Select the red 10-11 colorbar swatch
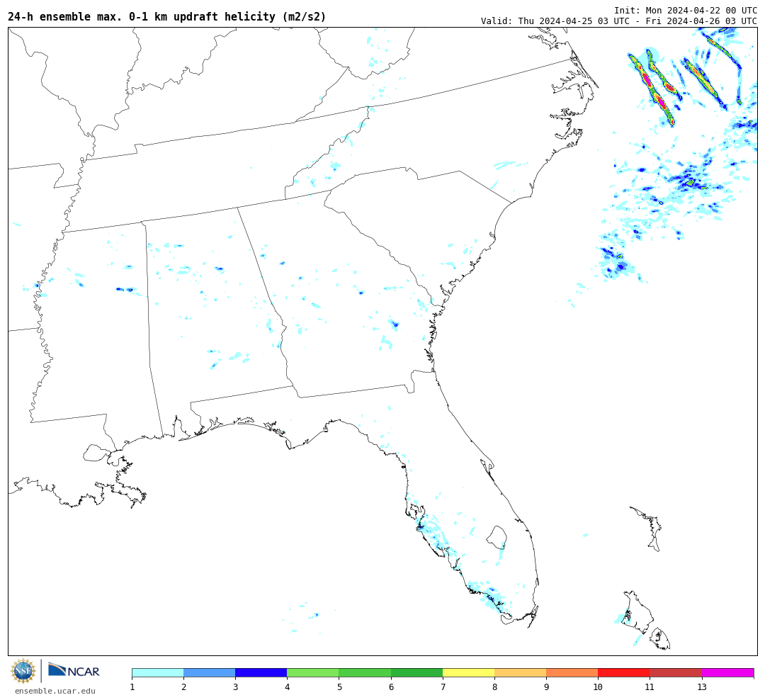The height and width of the screenshot is (700, 765). (624, 673)
